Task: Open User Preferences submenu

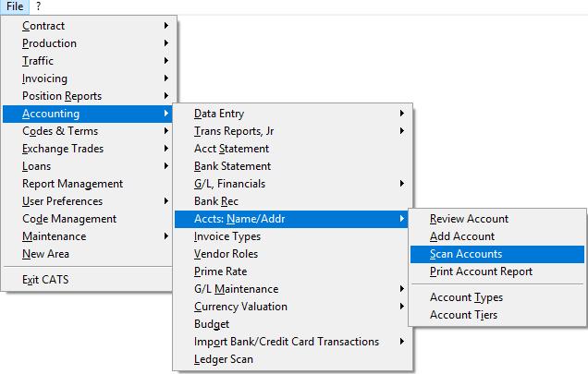Action: [x=89, y=201]
